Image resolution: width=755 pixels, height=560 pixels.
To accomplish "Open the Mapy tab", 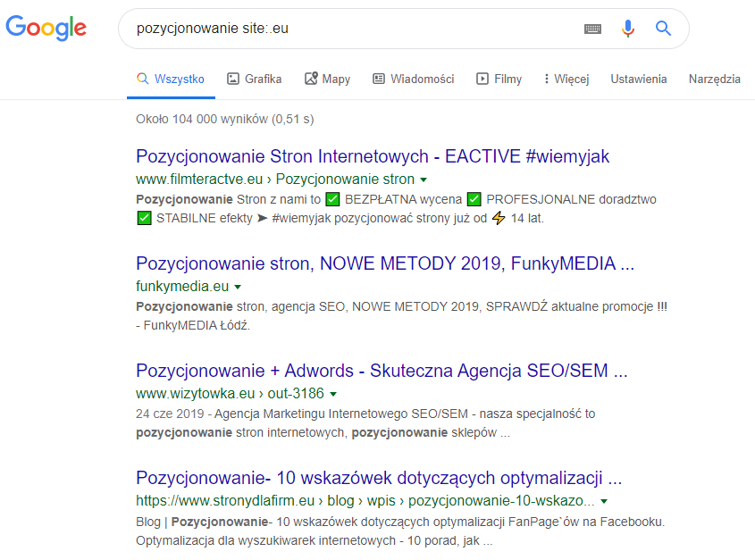I will coord(327,79).
